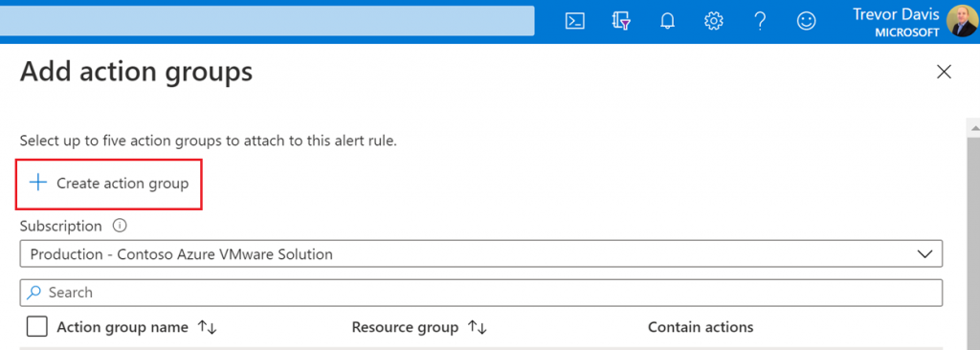Open the Subscription dropdown
Image resolution: width=980 pixels, height=350 pixels.
[x=481, y=254]
